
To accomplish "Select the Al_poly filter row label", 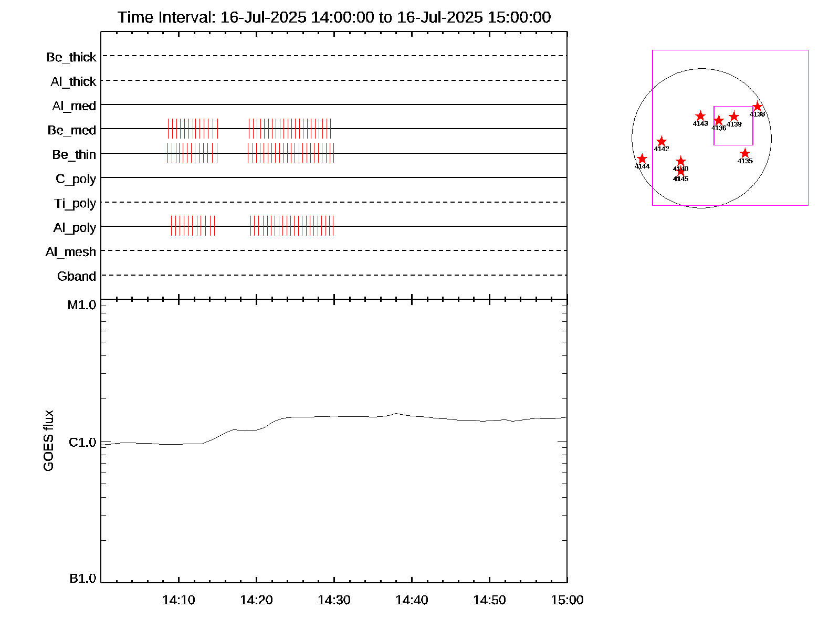I will (75, 228).
